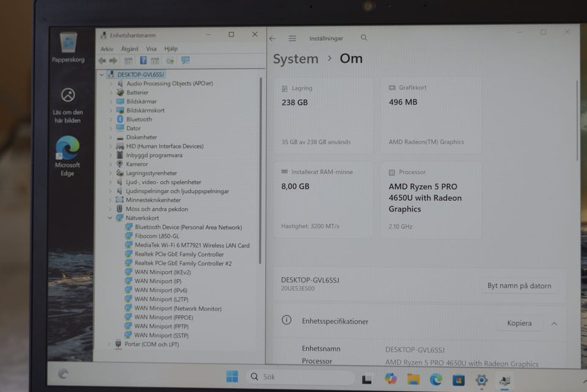The image size is (587, 392).
Task: Open the hamburger navigation menu in Inställningar
Action: click(292, 38)
